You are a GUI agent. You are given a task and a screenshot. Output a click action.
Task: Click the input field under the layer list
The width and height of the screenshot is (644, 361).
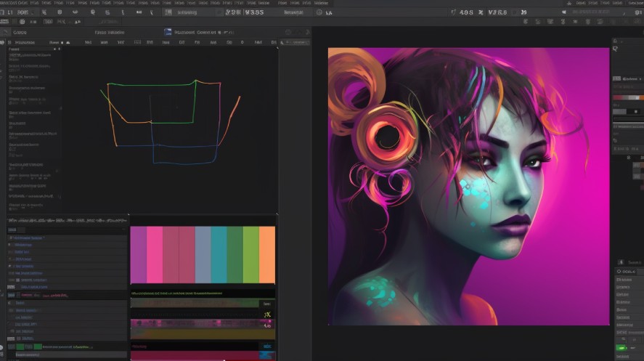point(70,354)
